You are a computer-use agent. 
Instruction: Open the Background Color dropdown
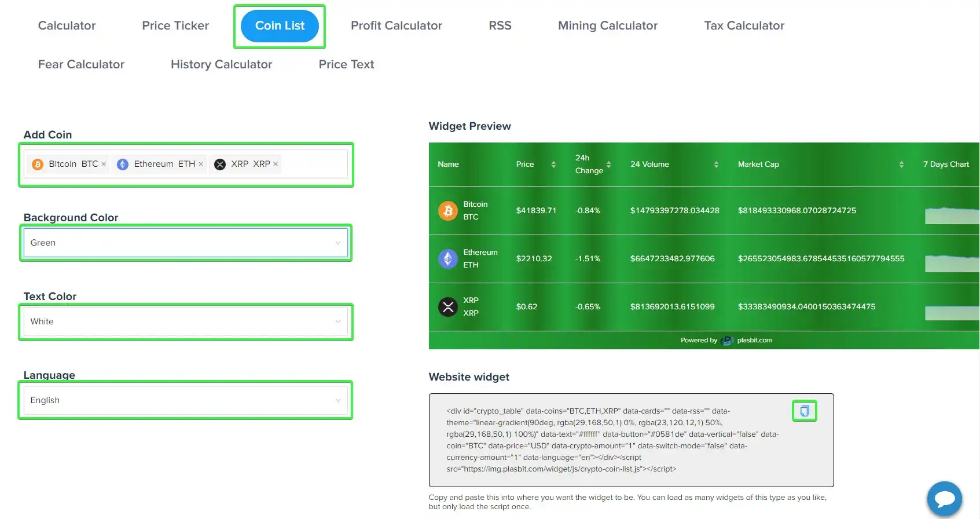click(186, 243)
